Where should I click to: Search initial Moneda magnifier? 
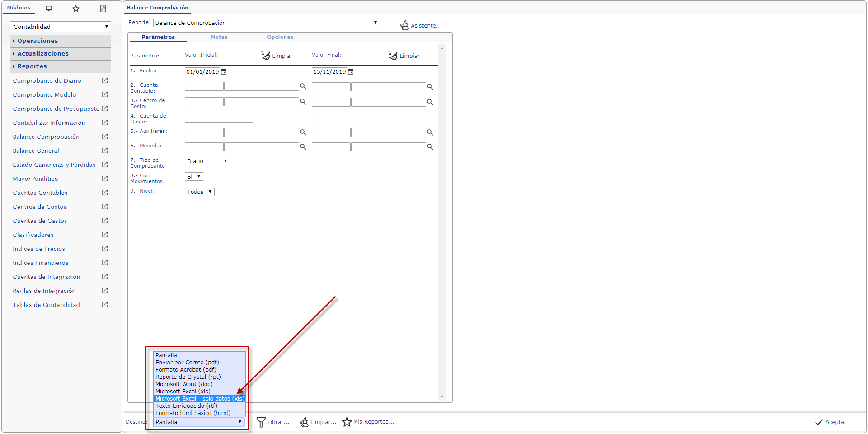tap(303, 147)
